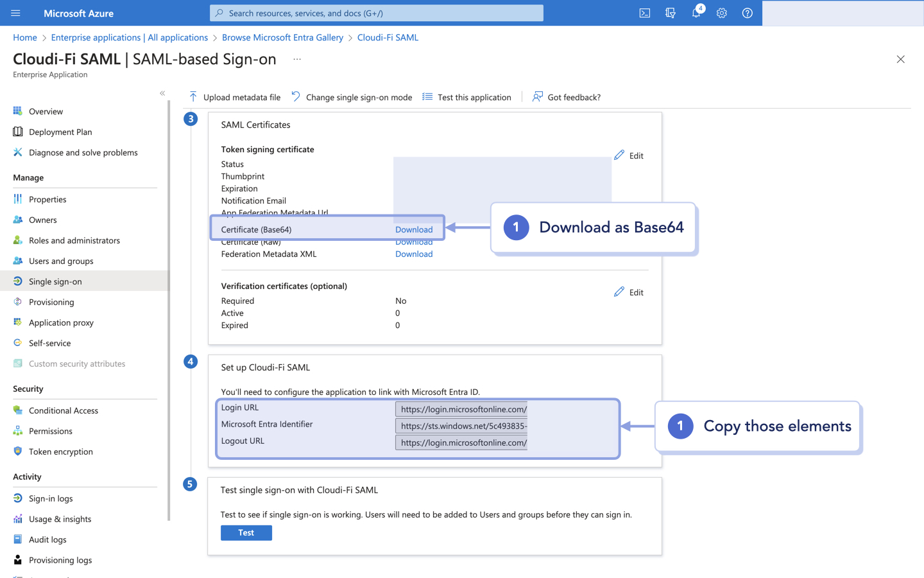Open the portal settings gear
924x578 pixels.
(x=721, y=13)
